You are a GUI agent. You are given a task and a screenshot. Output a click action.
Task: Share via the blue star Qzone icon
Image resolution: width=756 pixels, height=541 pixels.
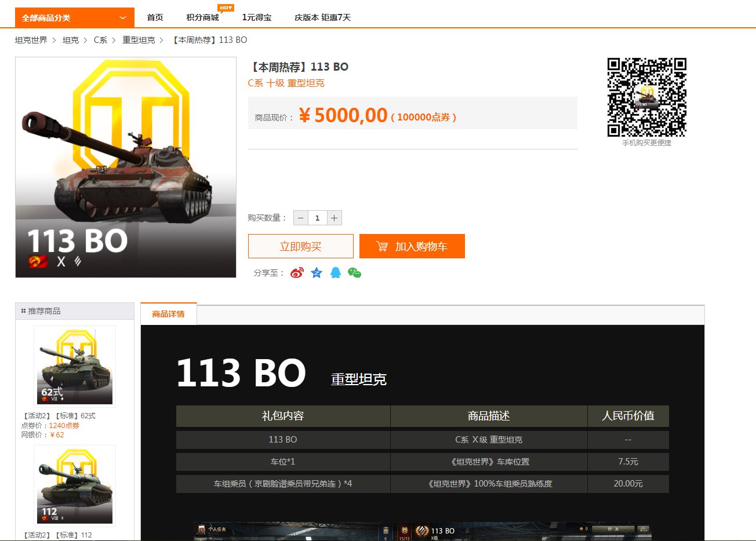point(316,273)
